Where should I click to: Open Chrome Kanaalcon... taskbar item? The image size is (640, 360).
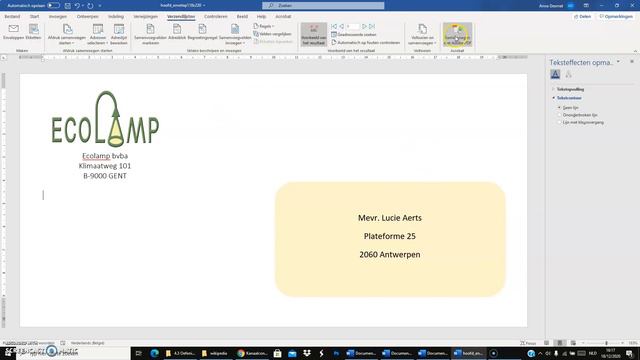[x=252, y=353]
